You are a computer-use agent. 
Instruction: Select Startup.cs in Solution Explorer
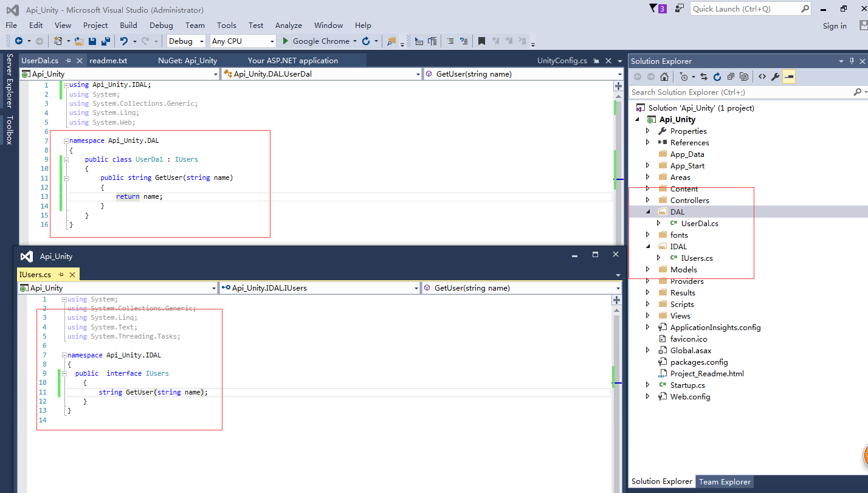pos(687,385)
